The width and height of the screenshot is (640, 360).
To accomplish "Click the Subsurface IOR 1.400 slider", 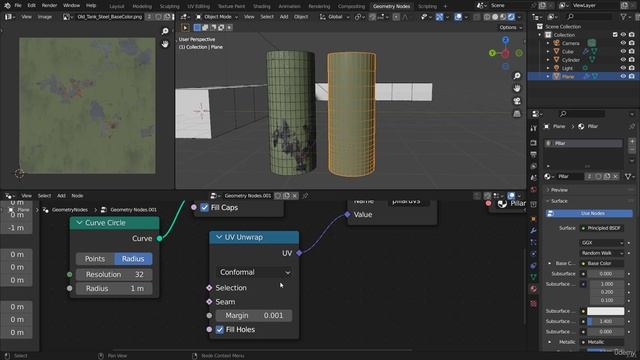I will pyautogui.click(x=606, y=321).
